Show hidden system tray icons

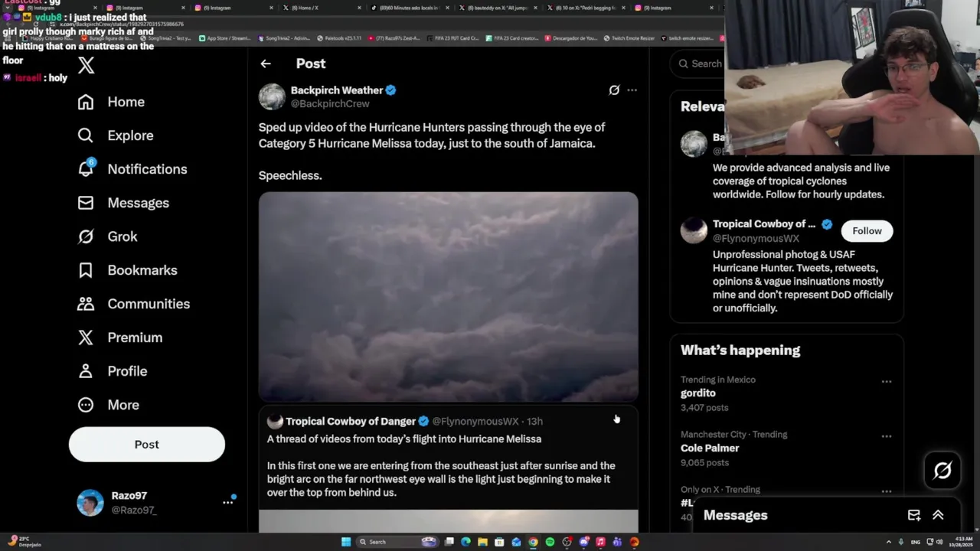[x=889, y=542]
